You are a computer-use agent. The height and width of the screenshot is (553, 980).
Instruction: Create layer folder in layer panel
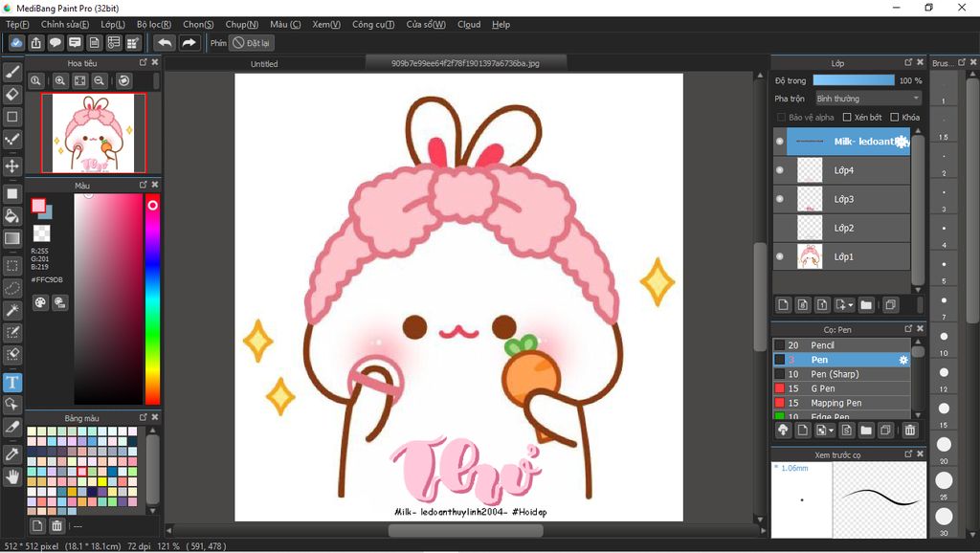(865, 305)
